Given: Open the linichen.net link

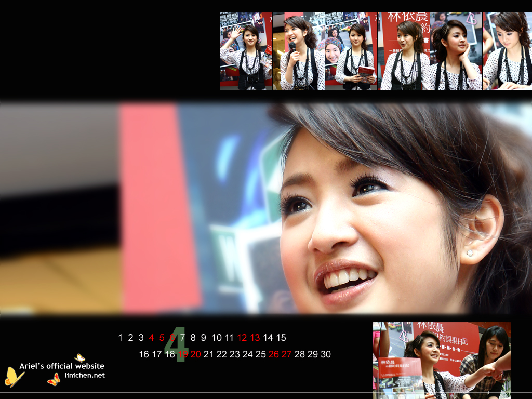Looking at the screenshot, I should click(85, 375).
